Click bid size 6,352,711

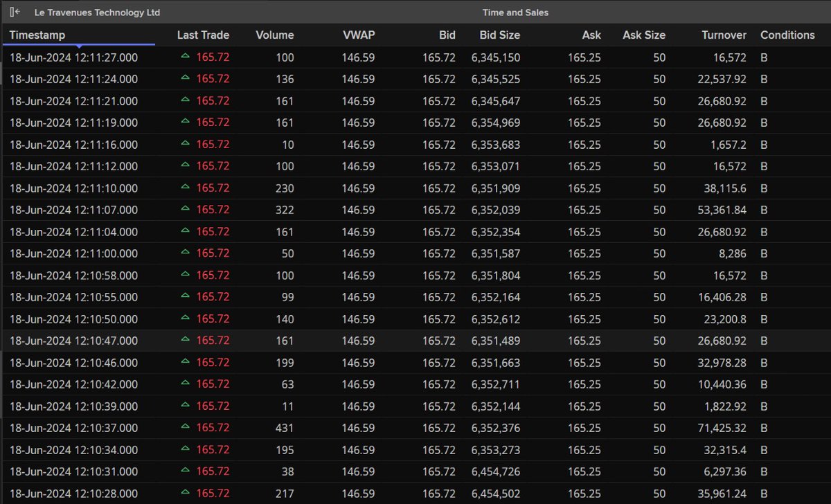496,385
